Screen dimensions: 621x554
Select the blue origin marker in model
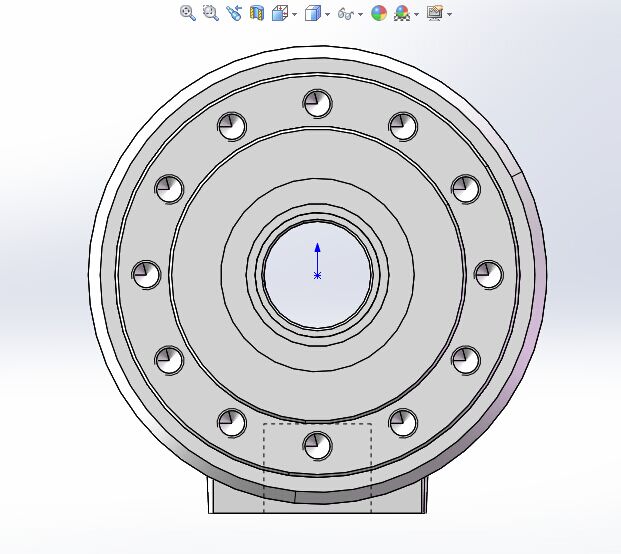coord(317,275)
